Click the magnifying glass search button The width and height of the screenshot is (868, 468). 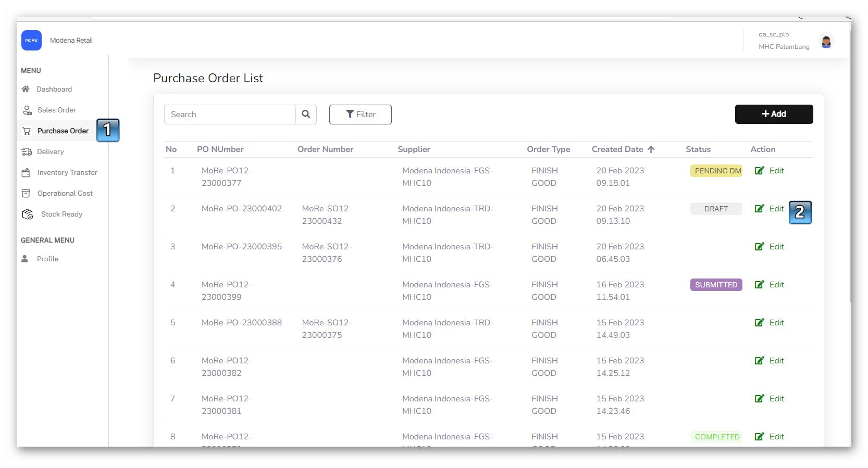pyautogui.click(x=306, y=114)
